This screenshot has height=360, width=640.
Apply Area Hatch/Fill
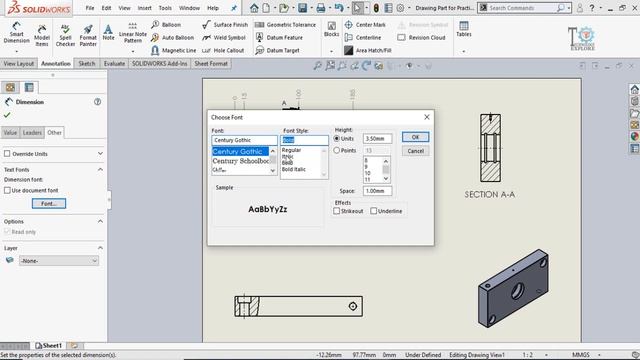click(x=367, y=50)
